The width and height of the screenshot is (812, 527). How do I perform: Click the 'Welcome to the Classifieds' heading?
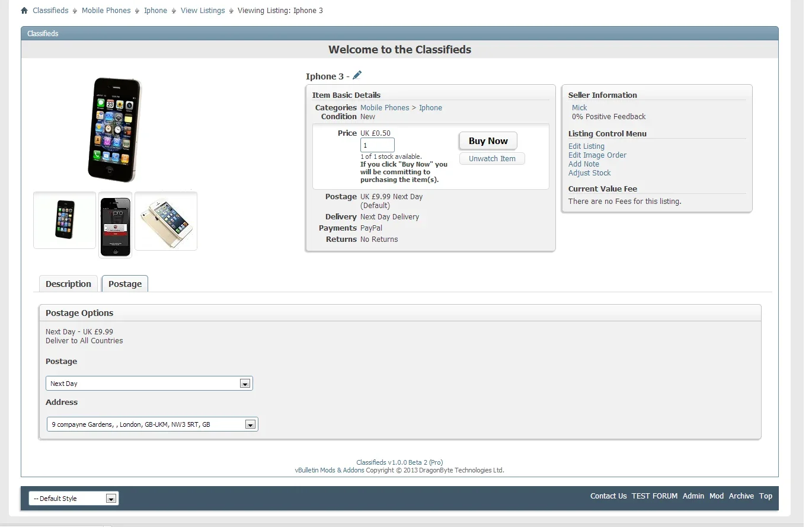click(399, 50)
